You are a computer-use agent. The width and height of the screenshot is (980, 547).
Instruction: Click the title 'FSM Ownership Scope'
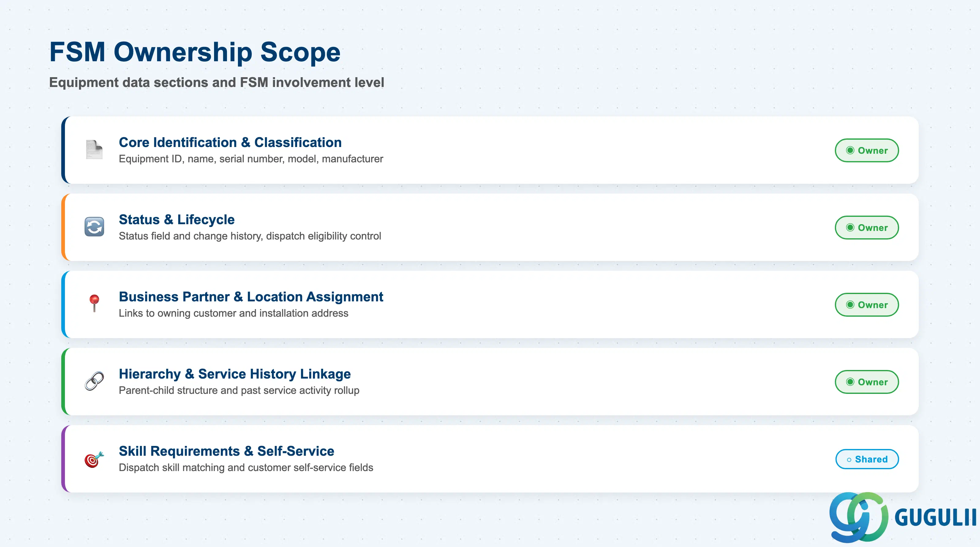[x=195, y=52]
